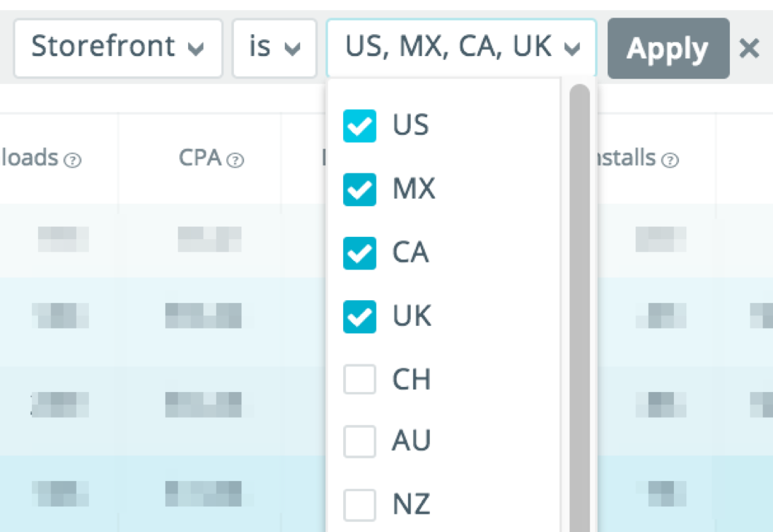Screen dimensions: 773x532
Task: Open the is condition dropdown
Action: point(274,48)
